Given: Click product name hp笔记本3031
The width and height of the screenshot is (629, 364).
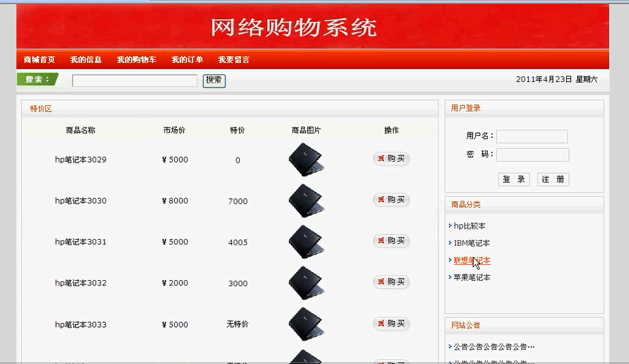Looking at the screenshot, I should [81, 242].
